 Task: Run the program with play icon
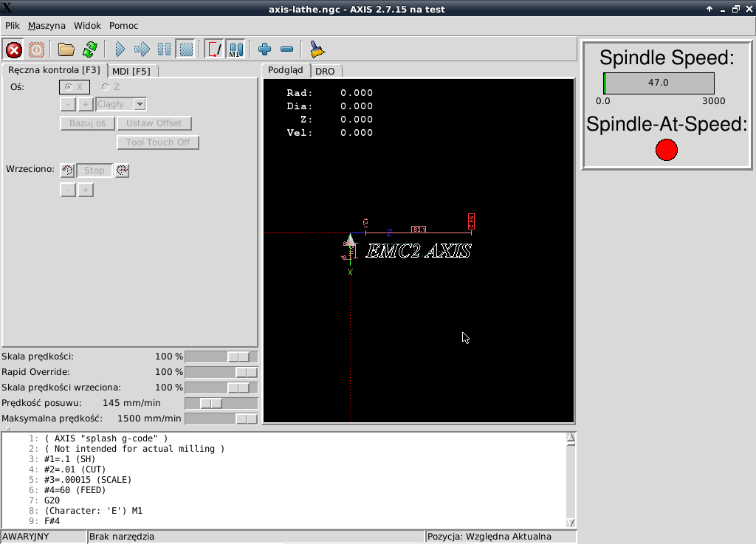120,49
